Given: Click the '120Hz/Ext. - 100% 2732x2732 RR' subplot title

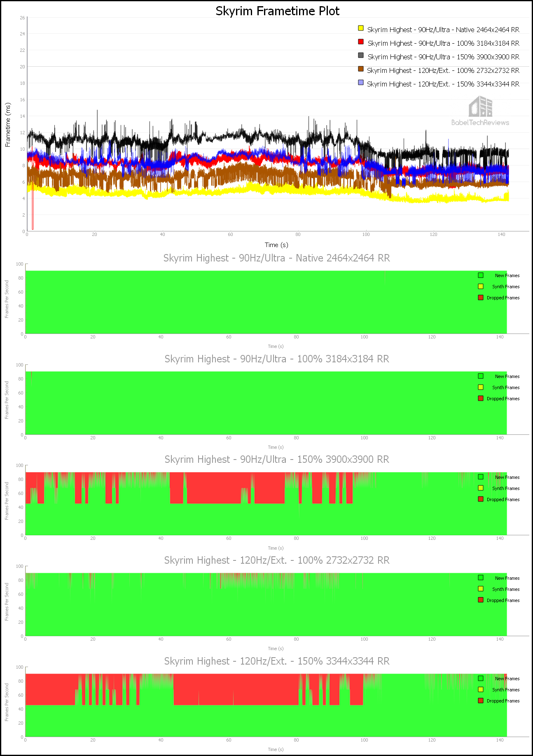Looking at the screenshot, I should [277, 560].
